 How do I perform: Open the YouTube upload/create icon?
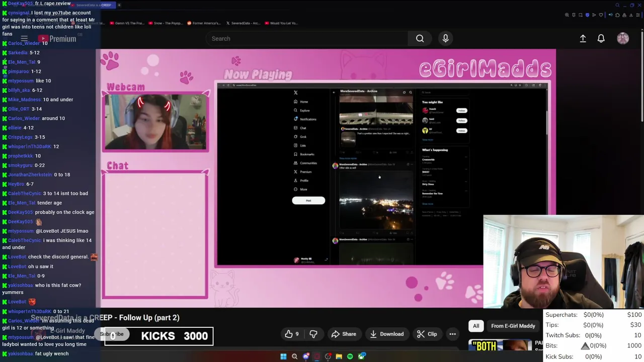coord(583,38)
